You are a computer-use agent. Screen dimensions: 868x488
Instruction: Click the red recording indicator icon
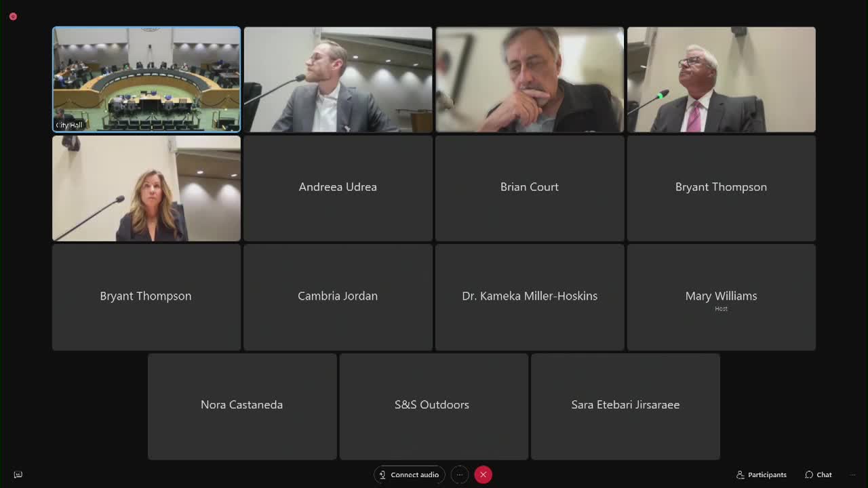[13, 16]
